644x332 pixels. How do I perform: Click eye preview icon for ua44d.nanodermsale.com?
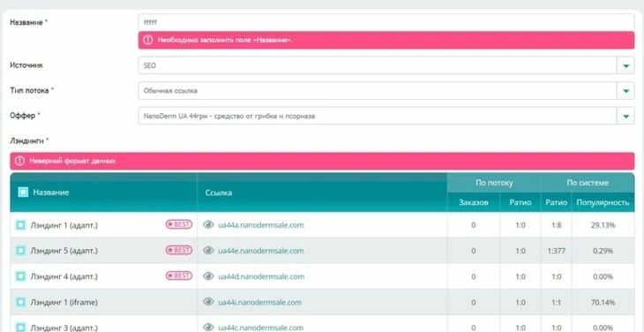[209, 276]
